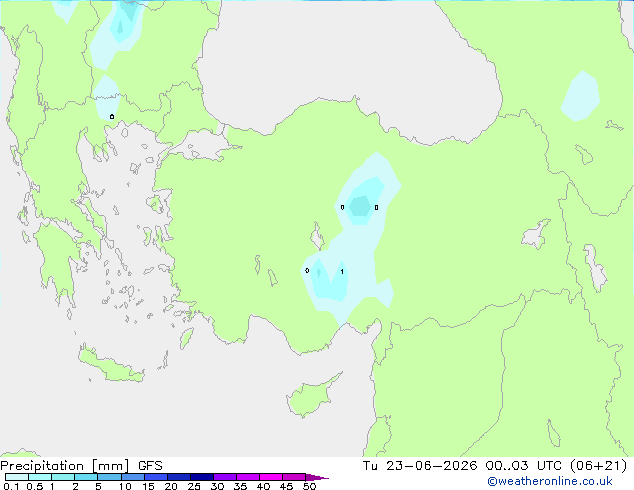Image resolution: width=634 pixels, height=490 pixels.
Task: Pick the 10–15 mm blue legend swatch
Action: click(x=133, y=477)
